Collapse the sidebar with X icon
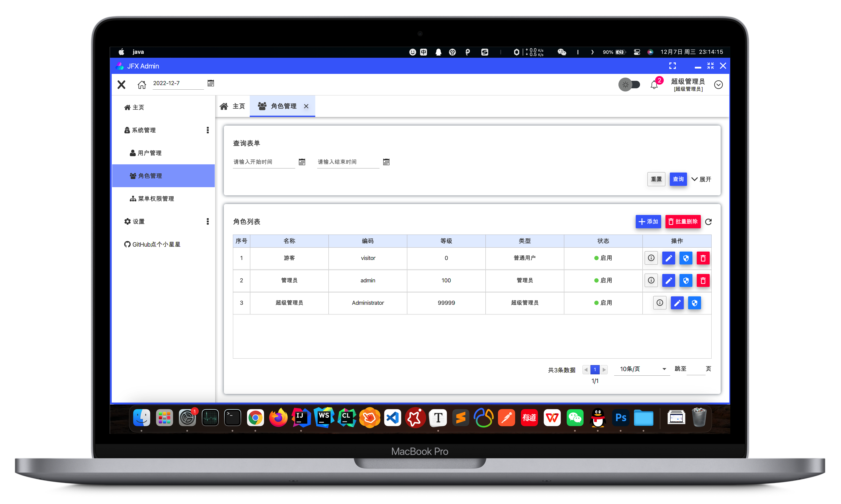The image size is (841, 504). tap(121, 85)
